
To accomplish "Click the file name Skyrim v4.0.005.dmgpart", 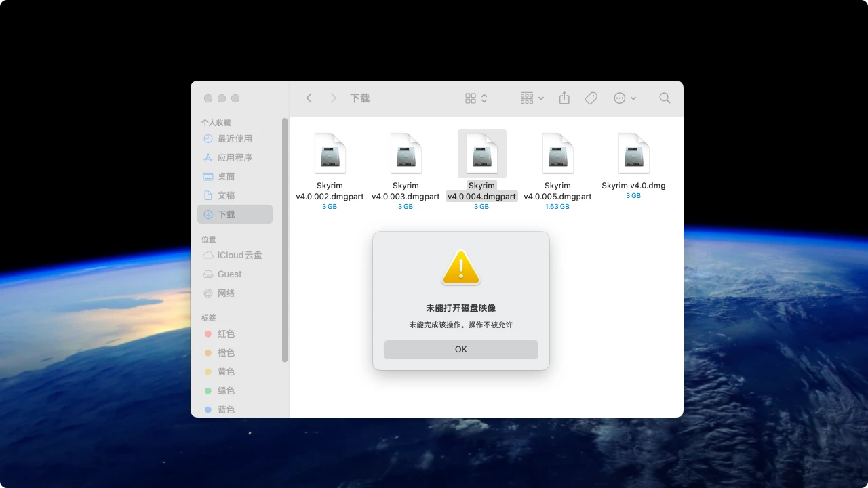I will tap(557, 191).
